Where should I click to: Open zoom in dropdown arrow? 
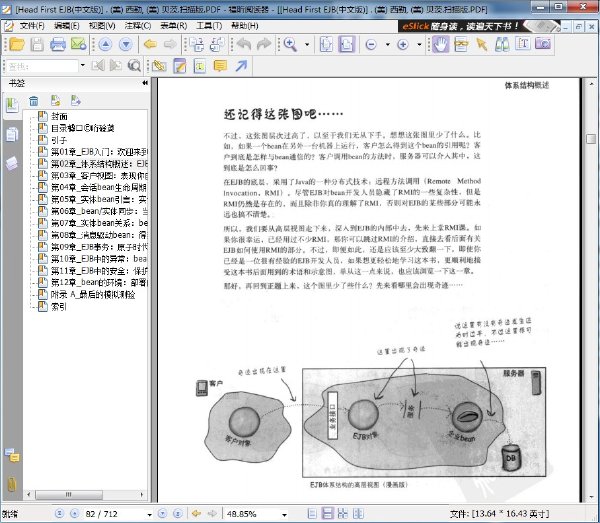pos(419,45)
